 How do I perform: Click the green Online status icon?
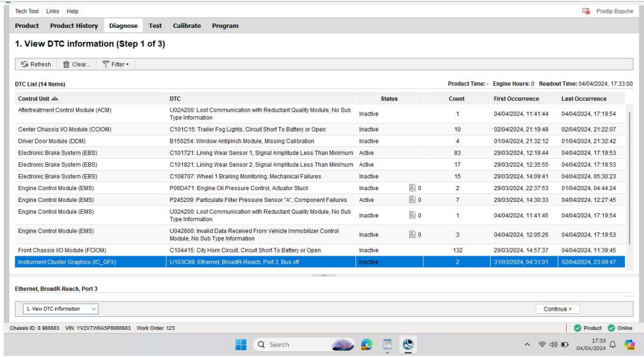(x=612, y=327)
